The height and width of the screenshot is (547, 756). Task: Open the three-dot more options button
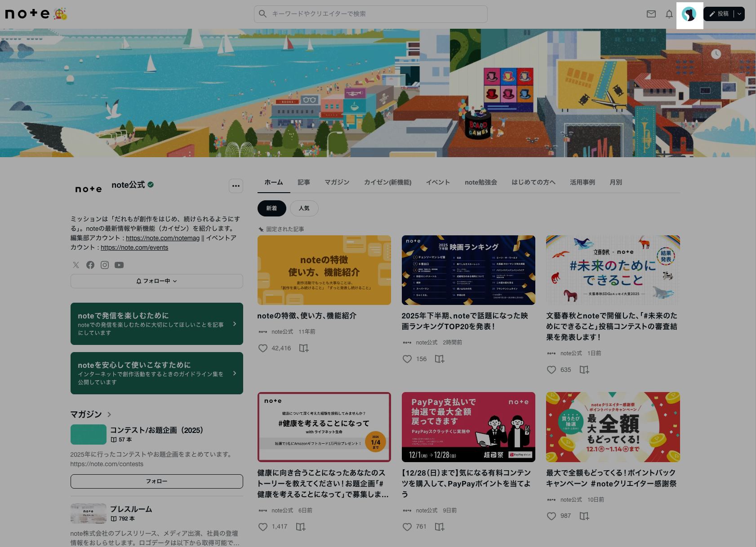pyautogui.click(x=236, y=186)
